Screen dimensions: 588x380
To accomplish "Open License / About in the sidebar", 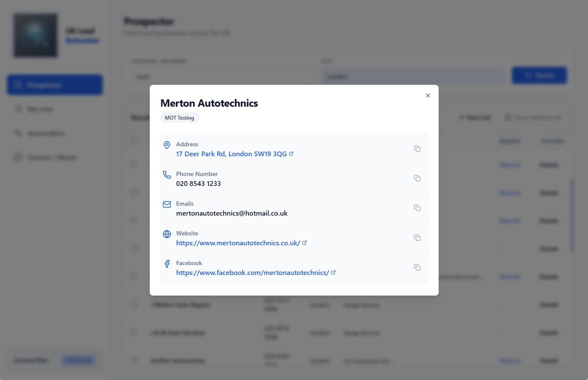I will pyautogui.click(x=51, y=157).
